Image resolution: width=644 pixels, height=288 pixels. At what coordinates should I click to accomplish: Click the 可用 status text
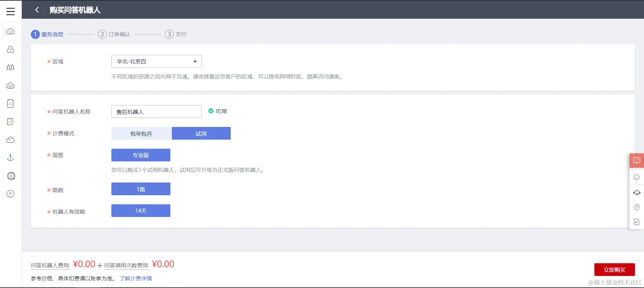[221, 111]
